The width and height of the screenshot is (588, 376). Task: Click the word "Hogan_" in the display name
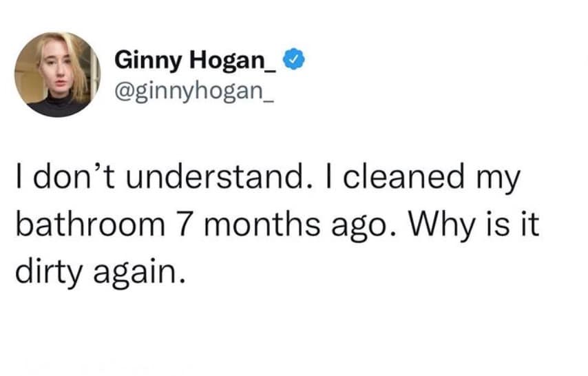coord(238,62)
